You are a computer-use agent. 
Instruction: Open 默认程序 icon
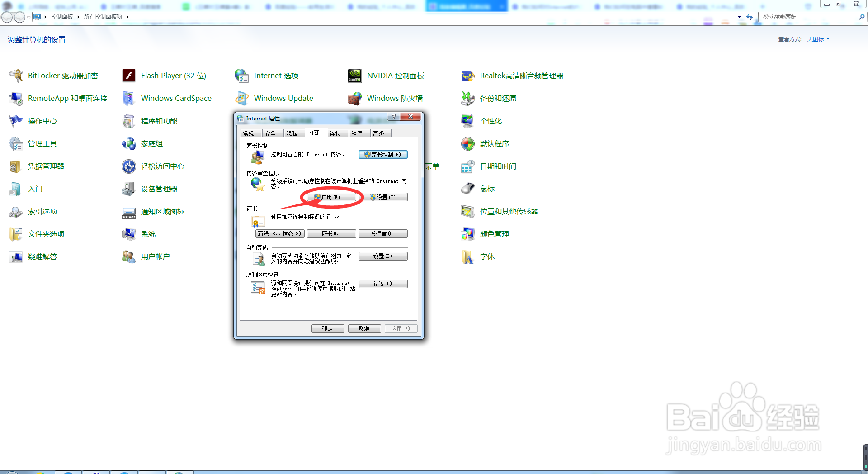pyautogui.click(x=468, y=143)
